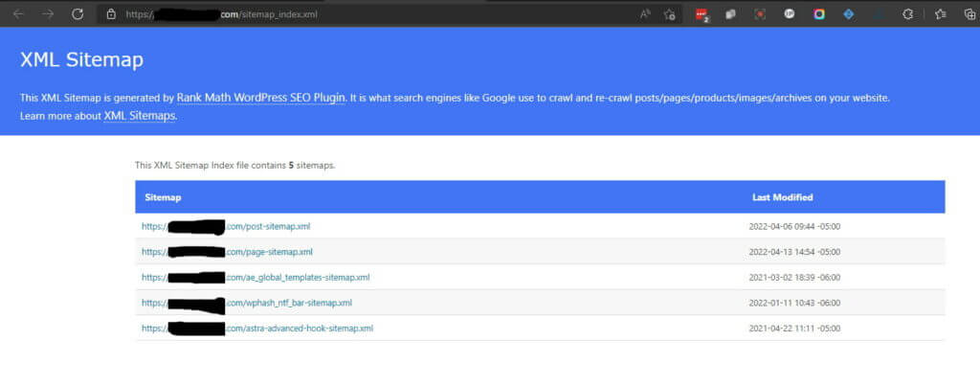Open the Extensions puzzle piece menu
Image resolution: width=980 pixels, height=385 pixels.
tap(909, 14)
